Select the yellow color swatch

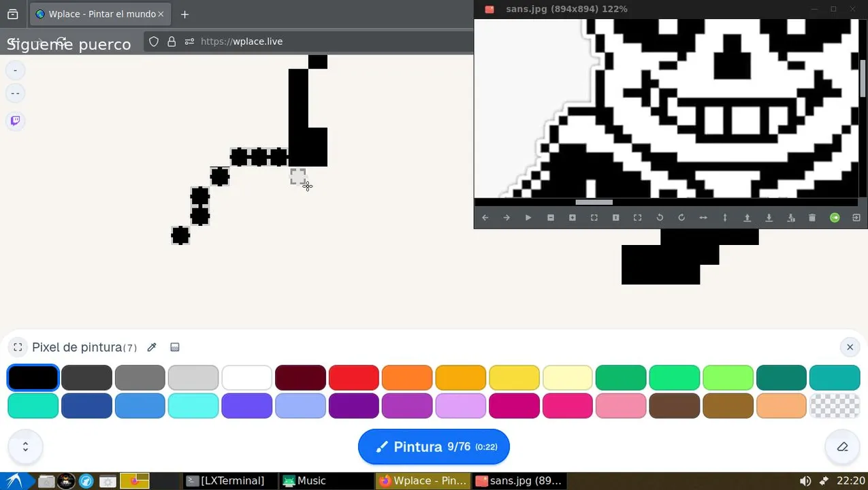(x=514, y=377)
